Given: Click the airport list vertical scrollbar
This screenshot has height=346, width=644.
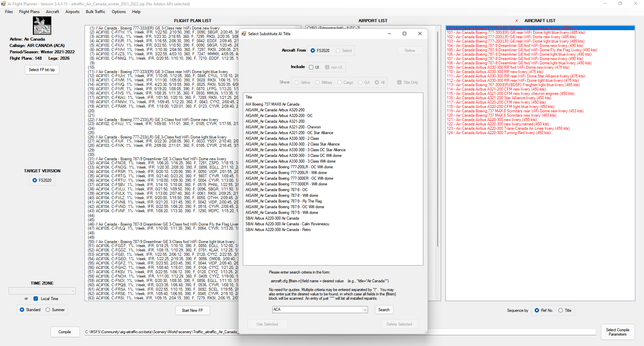Looking at the screenshot, I should 438,139.
